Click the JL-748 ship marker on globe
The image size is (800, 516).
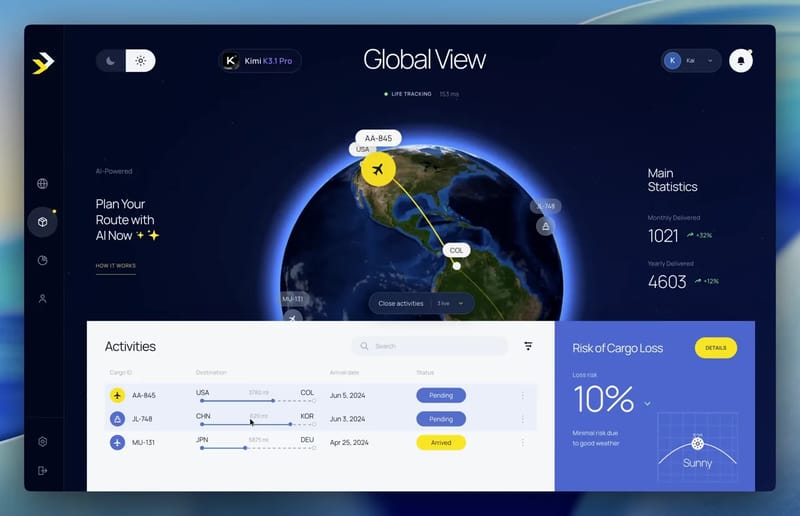pos(545,226)
